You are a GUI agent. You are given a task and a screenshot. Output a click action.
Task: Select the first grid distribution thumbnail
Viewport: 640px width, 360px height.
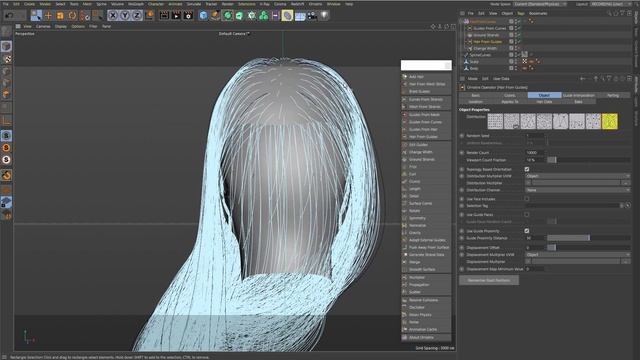coord(495,122)
